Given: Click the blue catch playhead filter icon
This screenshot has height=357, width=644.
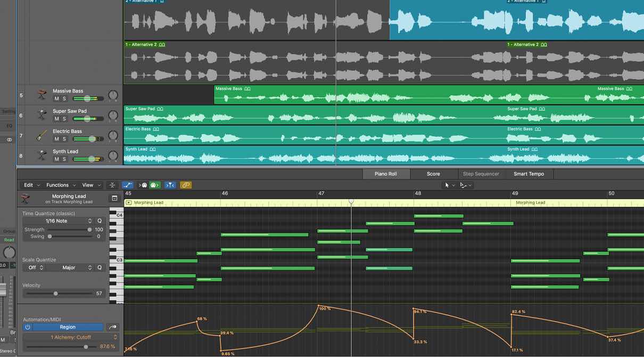Looking at the screenshot, I should [x=170, y=185].
